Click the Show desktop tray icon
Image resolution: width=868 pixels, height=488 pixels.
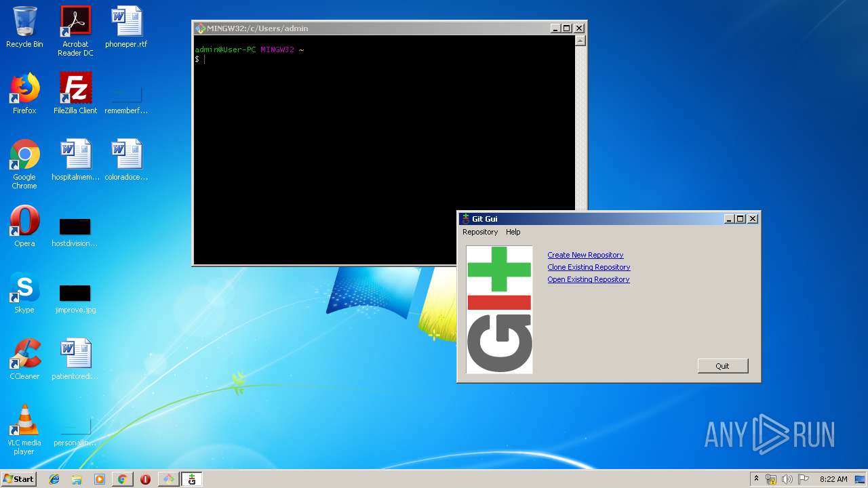861,479
